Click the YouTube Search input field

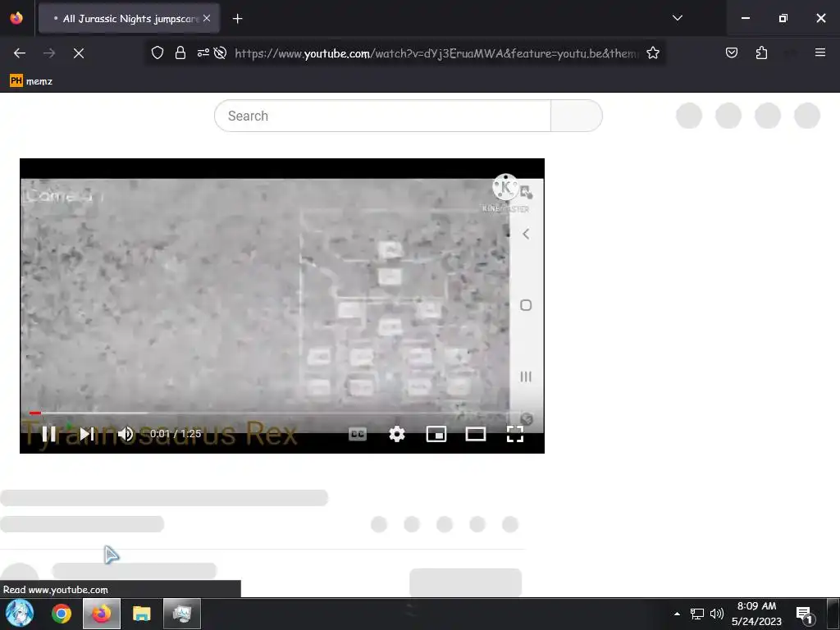[382, 116]
